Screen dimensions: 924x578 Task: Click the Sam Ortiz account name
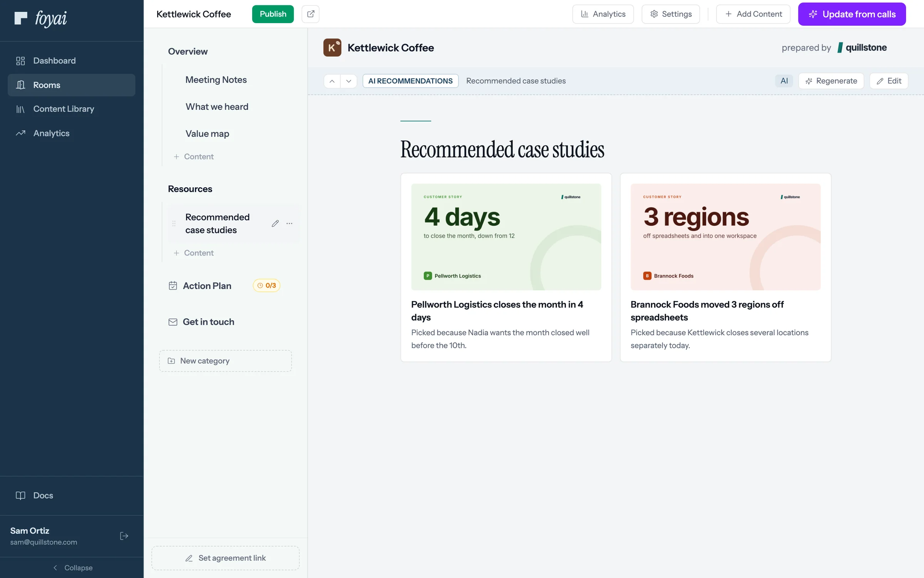(30, 531)
